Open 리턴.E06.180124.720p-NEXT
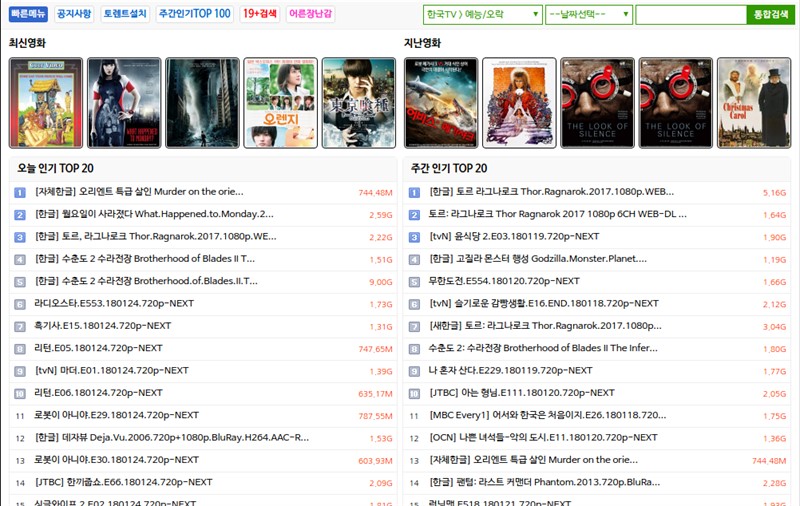Image resolution: width=800 pixels, height=506 pixels. point(98,393)
